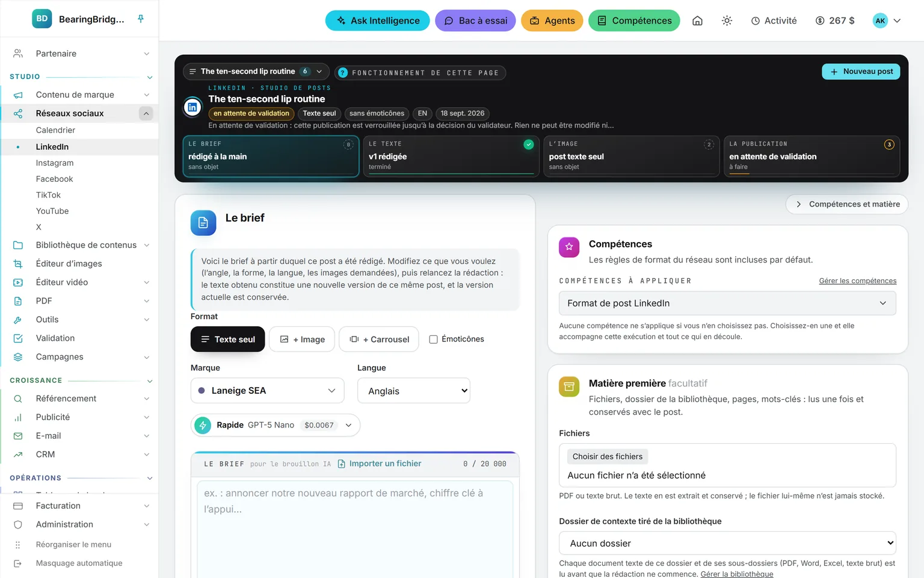Open the Aucun dossier folder dropdown
924x578 pixels.
[727, 543]
